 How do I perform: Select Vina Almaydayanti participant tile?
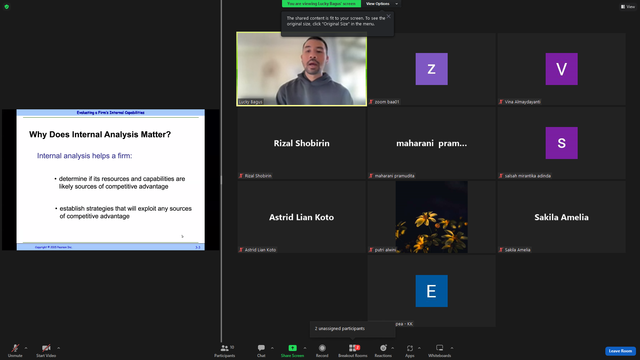(x=561, y=69)
